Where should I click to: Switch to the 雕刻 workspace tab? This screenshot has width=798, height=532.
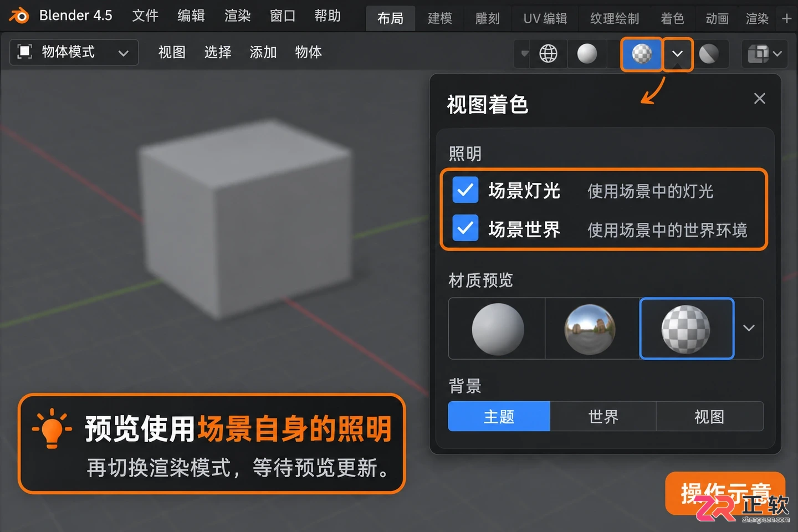488,18
